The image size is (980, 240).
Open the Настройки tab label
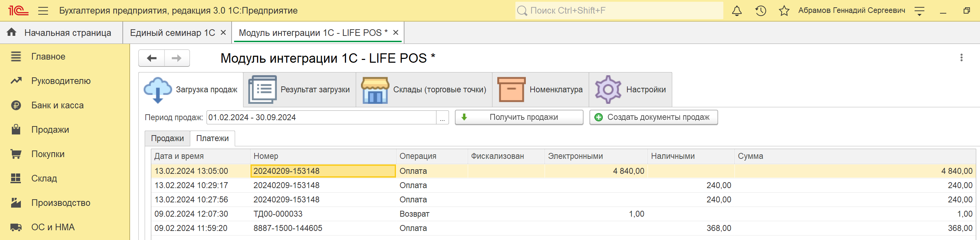[x=645, y=90]
